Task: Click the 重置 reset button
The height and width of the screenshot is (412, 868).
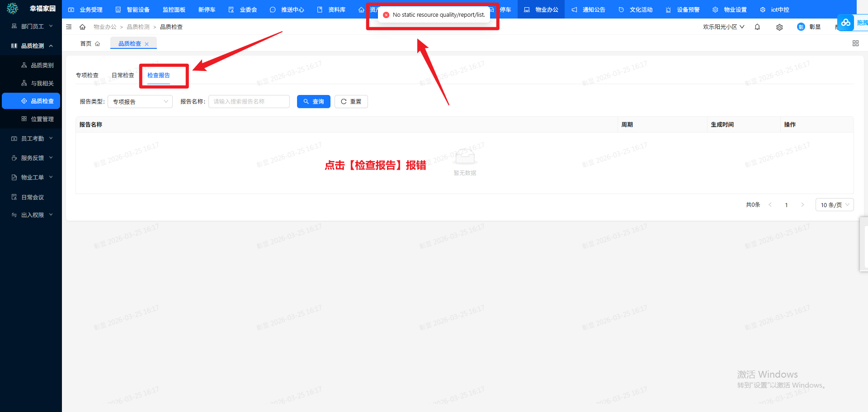Action: click(x=351, y=102)
